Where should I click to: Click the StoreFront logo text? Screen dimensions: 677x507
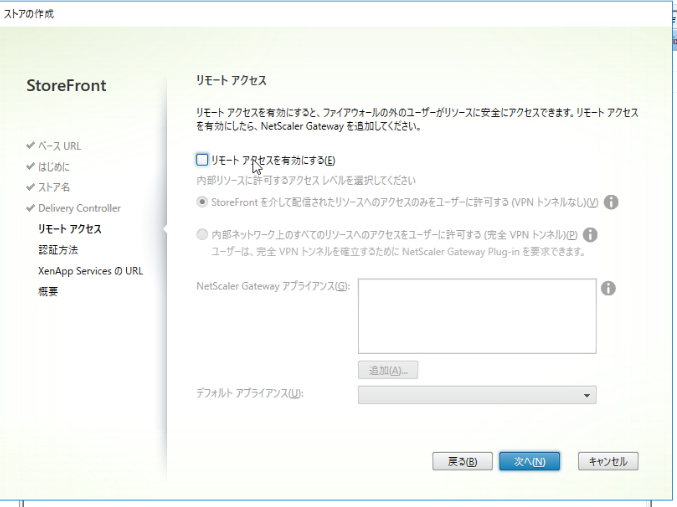tap(66, 85)
